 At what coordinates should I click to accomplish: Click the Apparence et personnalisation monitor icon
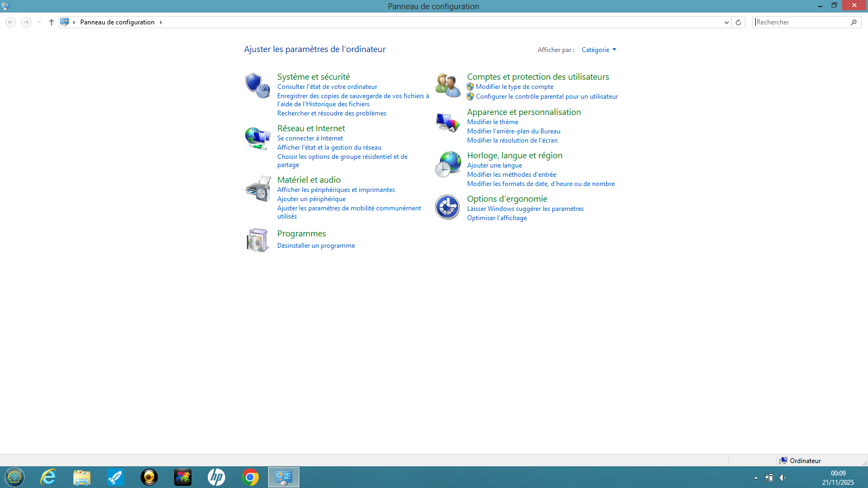[x=448, y=123]
